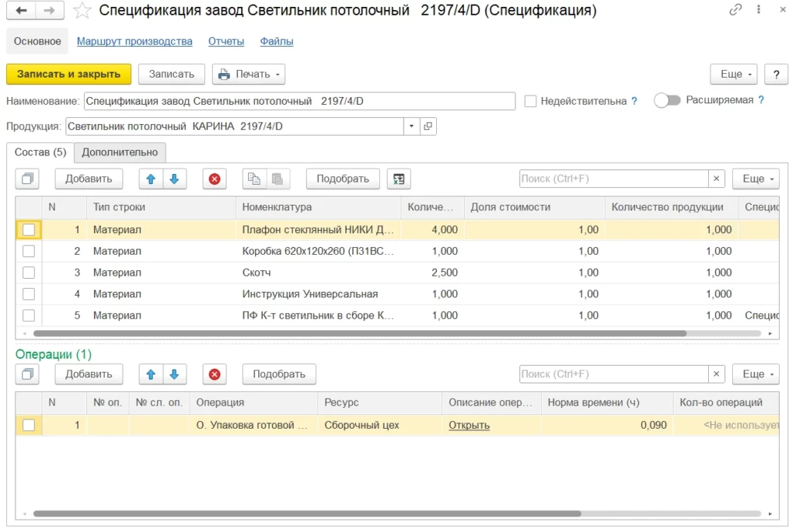
Task: Copy link to this specification
Action: pos(735,9)
